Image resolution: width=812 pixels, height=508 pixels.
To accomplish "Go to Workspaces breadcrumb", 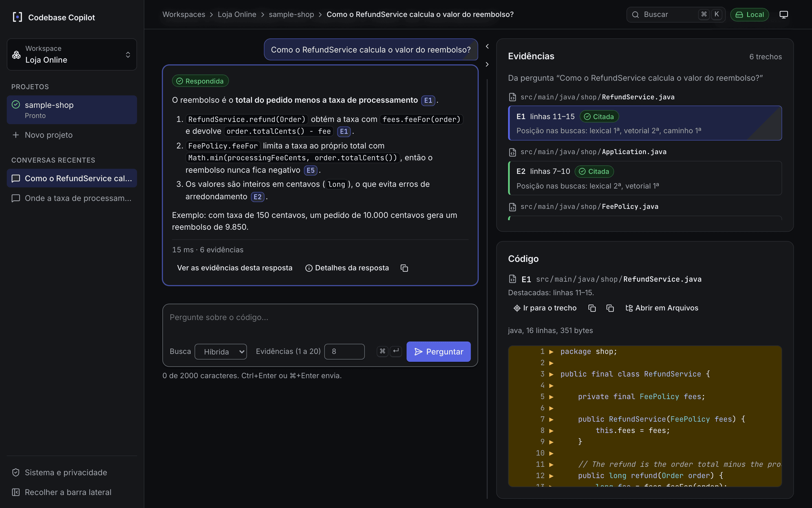I will click(x=184, y=14).
